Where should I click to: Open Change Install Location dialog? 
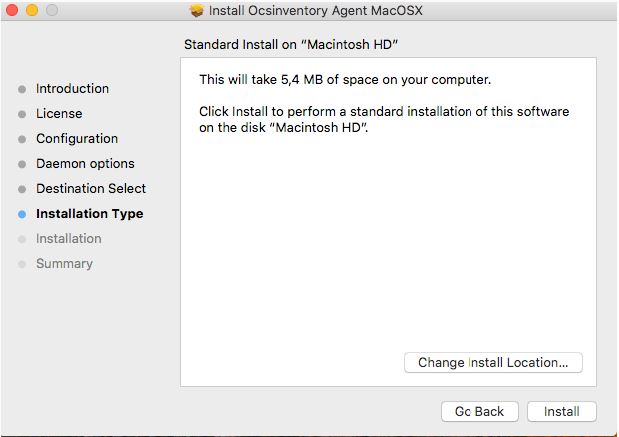click(x=493, y=362)
